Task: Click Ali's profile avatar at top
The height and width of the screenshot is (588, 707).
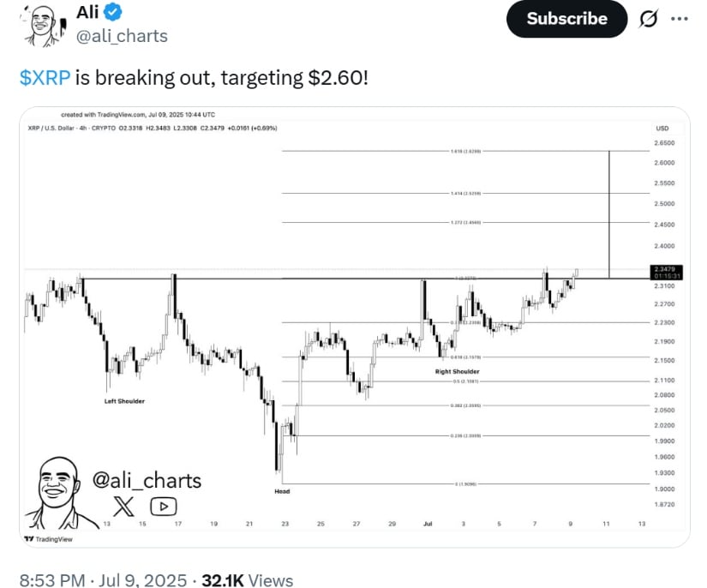Action: [42, 25]
